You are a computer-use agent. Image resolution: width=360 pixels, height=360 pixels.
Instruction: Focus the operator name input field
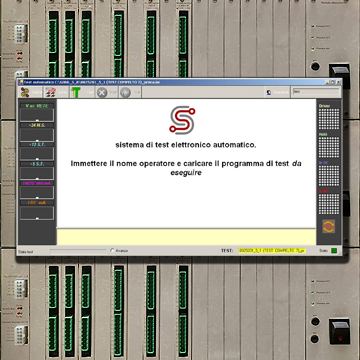pos(316,91)
